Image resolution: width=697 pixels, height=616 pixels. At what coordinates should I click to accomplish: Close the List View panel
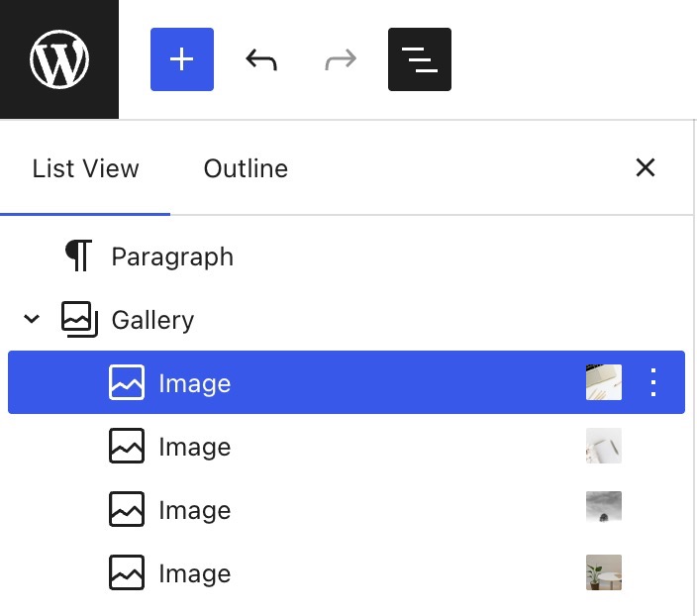[645, 167]
